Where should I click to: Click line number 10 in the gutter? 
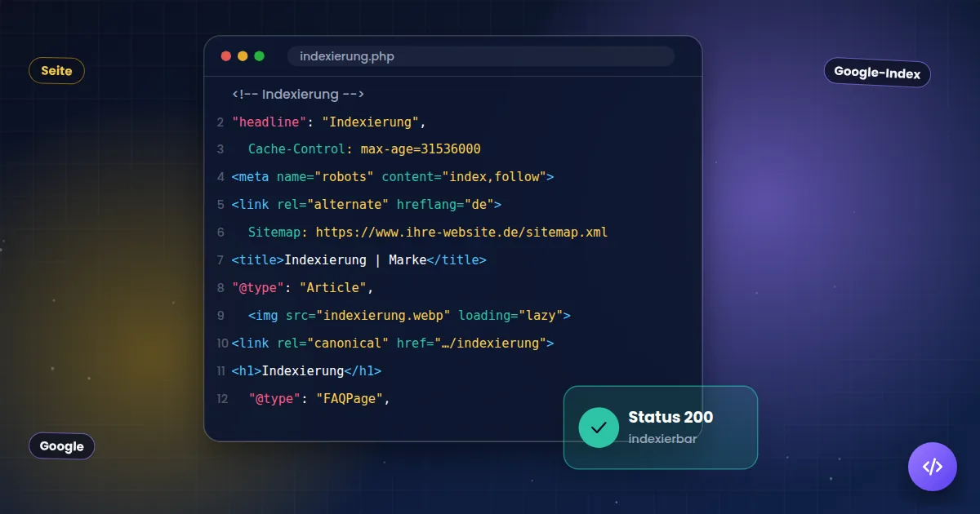[x=222, y=343]
